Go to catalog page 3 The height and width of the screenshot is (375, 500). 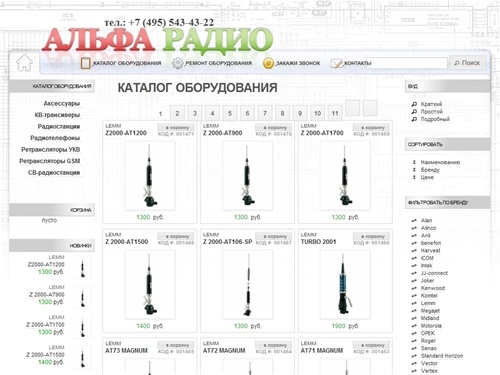pyautogui.click(x=195, y=113)
